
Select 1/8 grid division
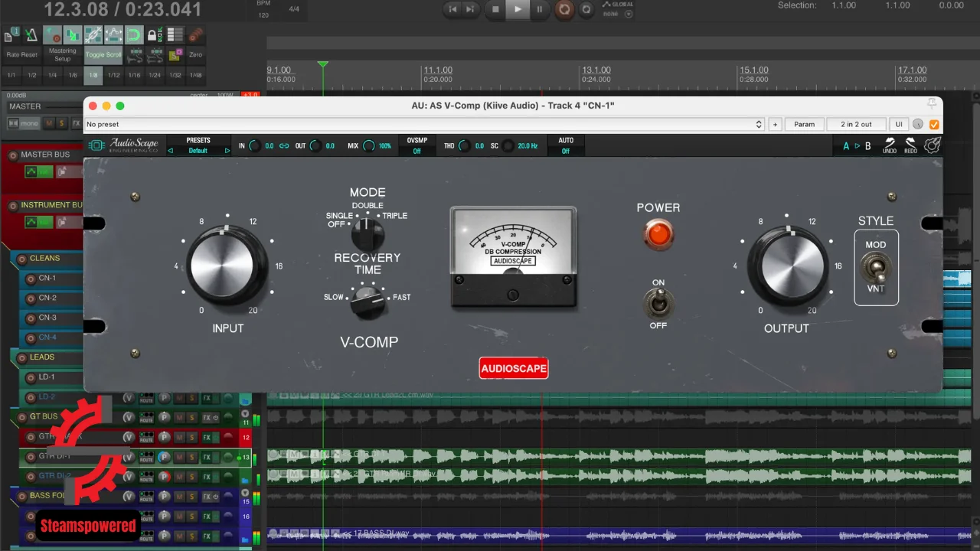[x=93, y=75]
